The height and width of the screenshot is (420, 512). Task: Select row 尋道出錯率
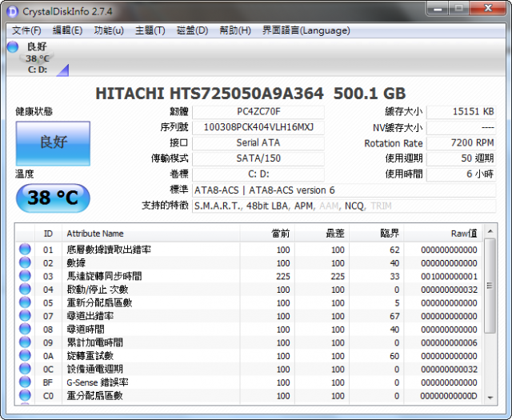249,316
